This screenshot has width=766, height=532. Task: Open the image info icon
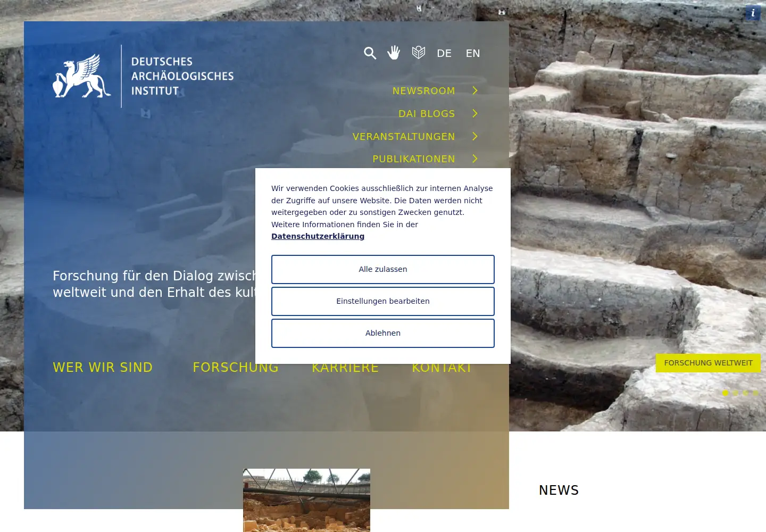[x=753, y=13]
